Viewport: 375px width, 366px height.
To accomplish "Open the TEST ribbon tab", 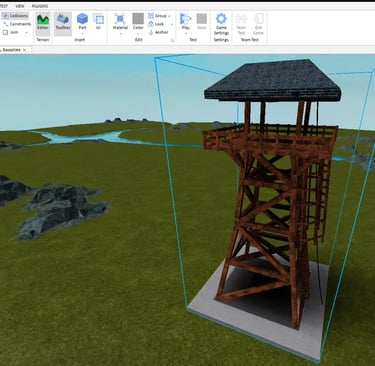I will point(4,6).
